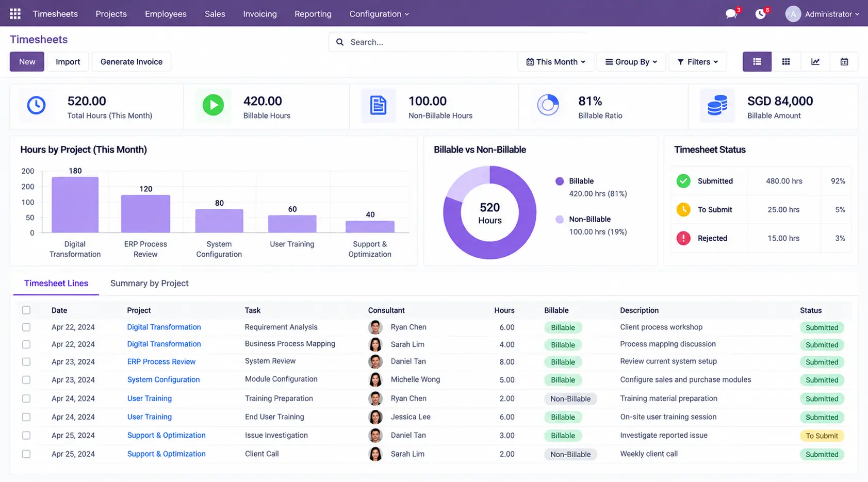The image size is (868, 482).
Task: Click the Billable Hours play icon
Action: click(x=213, y=105)
